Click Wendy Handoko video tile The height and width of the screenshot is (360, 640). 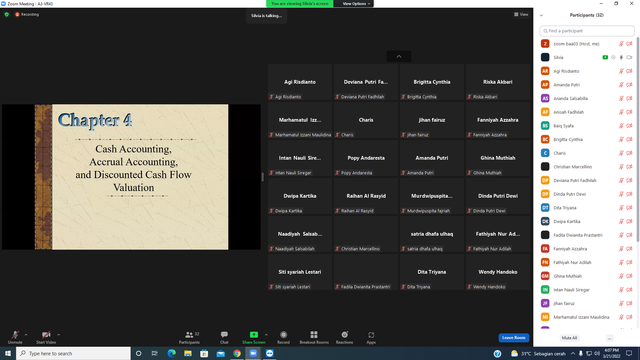click(498, 272)
